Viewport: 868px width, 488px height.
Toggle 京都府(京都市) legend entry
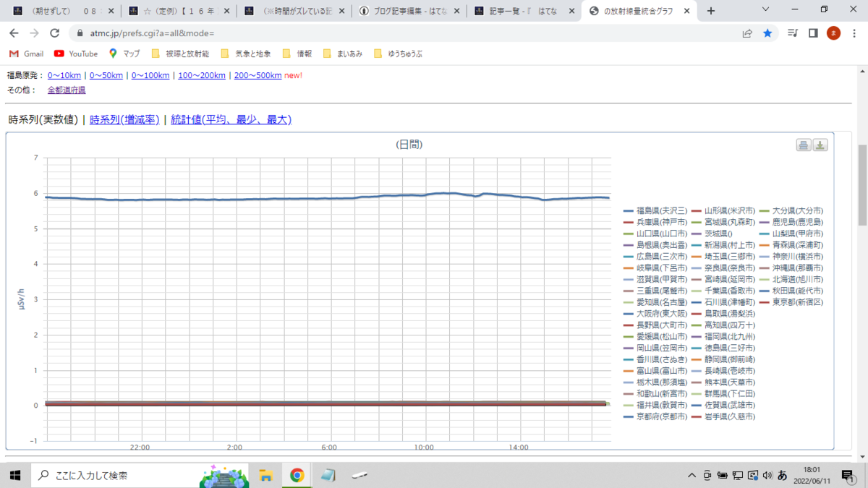pyautogui.click(x=655, y=417)
